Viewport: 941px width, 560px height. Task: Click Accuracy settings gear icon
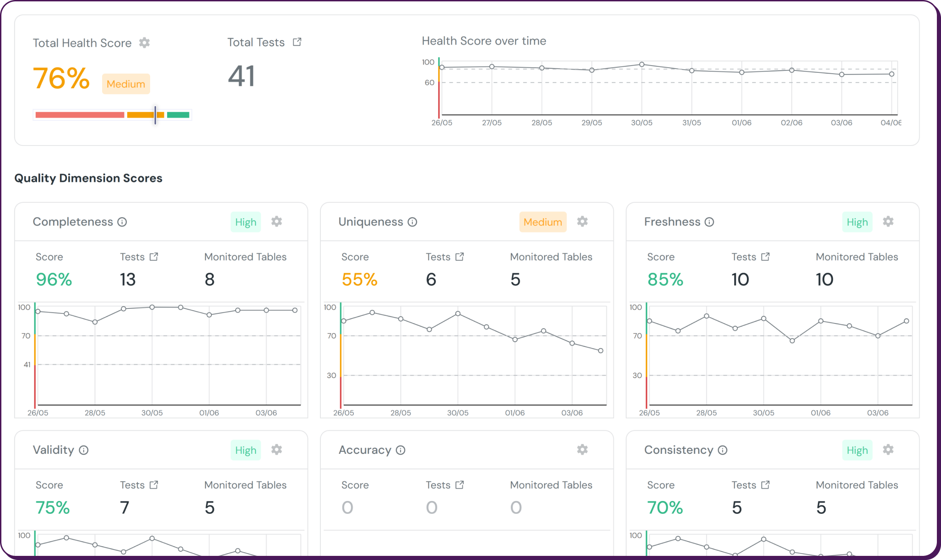tap(582, 449)
